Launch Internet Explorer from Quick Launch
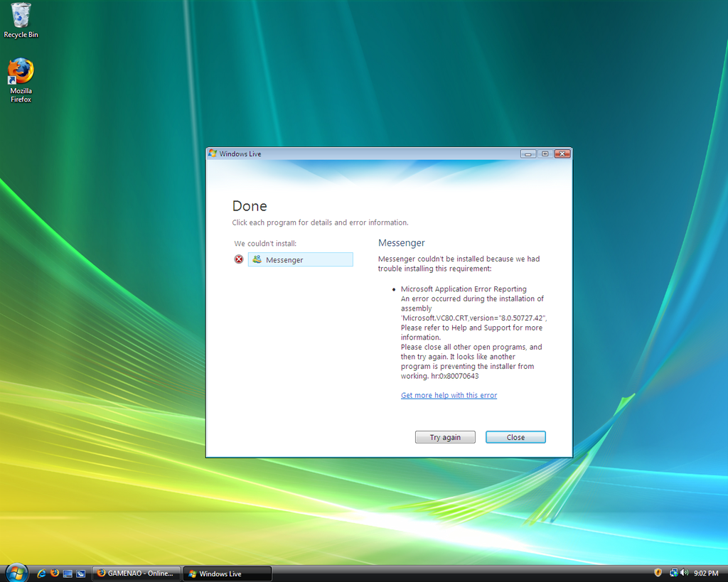This screenshot has height=582, width=728. coord(41,573)
